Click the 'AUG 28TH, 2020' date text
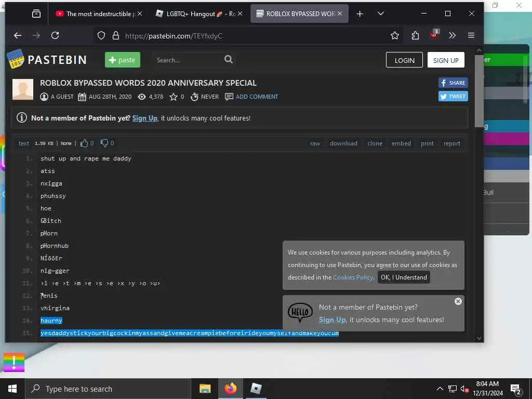 pos(110,97)
